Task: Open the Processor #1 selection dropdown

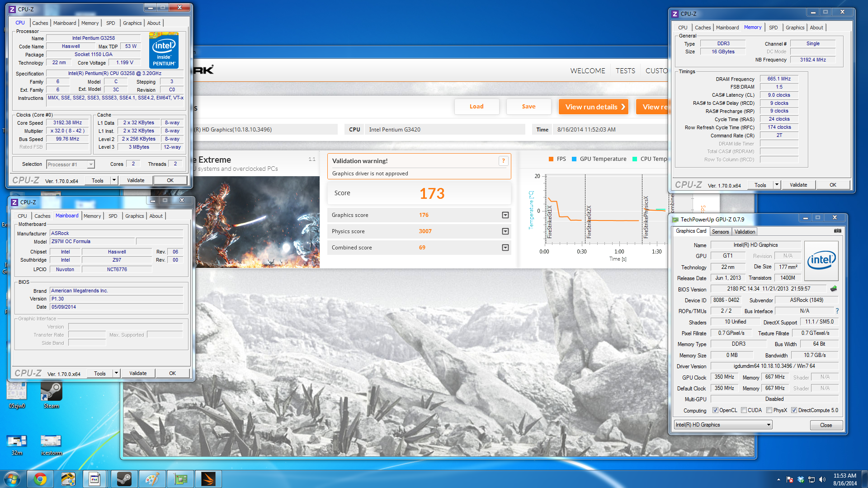Action: tap(91, 164)
